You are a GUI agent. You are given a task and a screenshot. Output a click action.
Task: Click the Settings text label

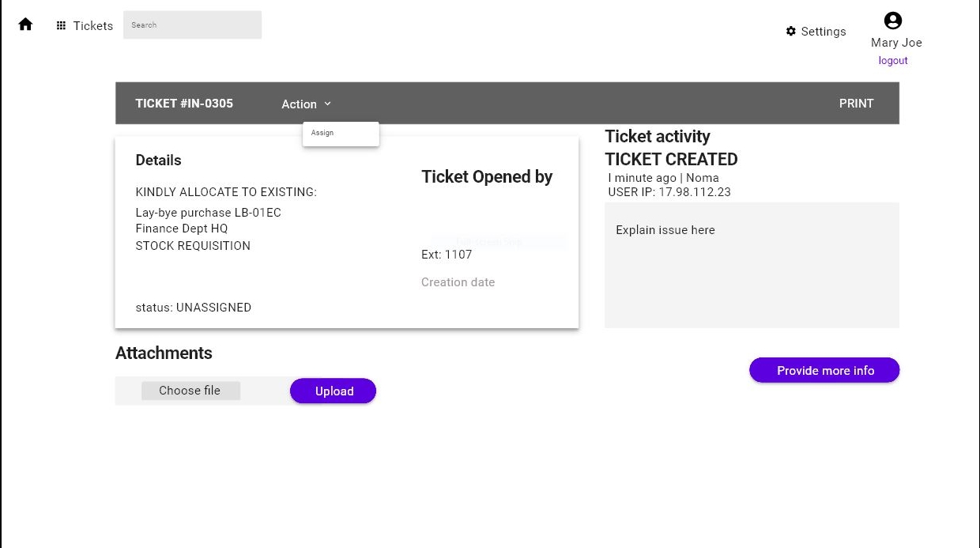[824, 32]
